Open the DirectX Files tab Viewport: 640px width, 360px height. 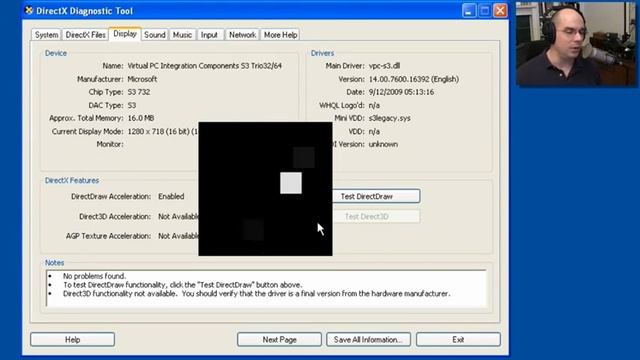(85, 35)
